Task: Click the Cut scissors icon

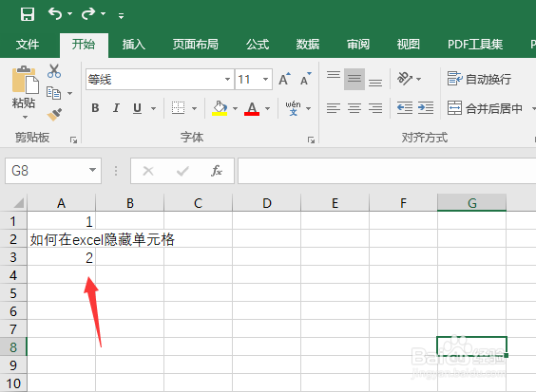Action: pos(54,71)
